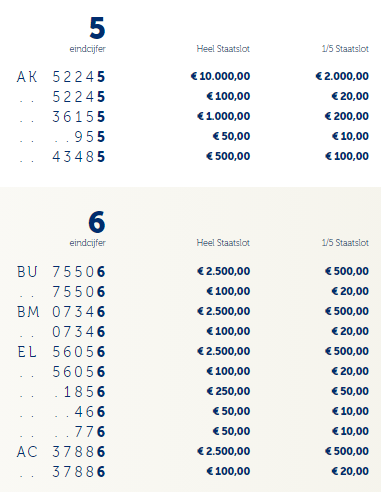
Task: Select the ..955 ending number
Action: [80, 137]
